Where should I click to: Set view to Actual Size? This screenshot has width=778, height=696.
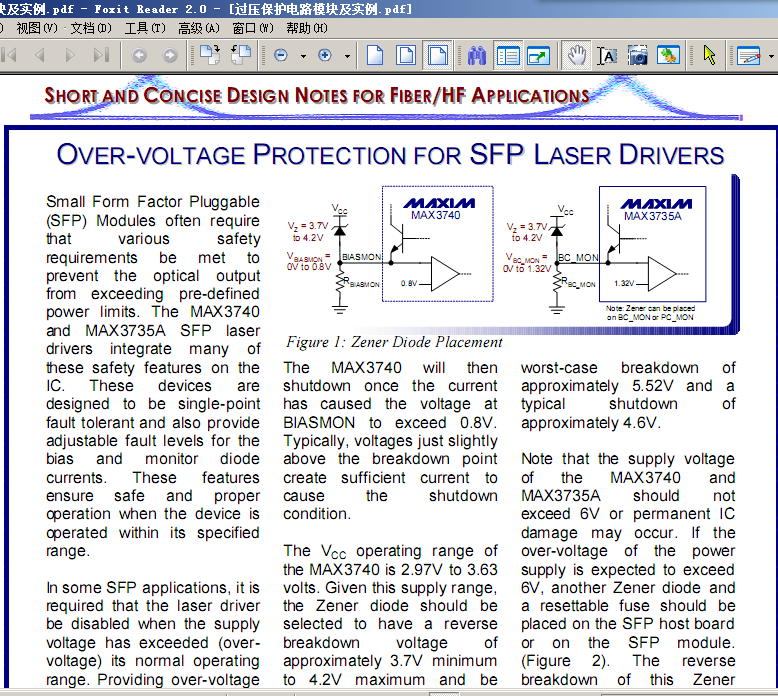click(x=375, y=55)
